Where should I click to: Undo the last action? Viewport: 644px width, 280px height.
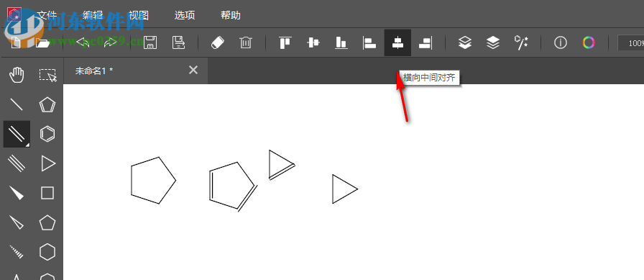tap(83, 42)
